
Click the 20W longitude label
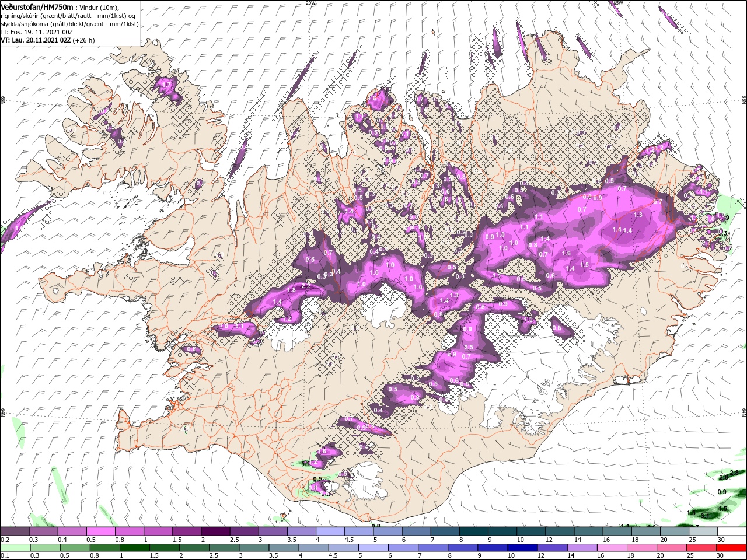click(310, 3)
